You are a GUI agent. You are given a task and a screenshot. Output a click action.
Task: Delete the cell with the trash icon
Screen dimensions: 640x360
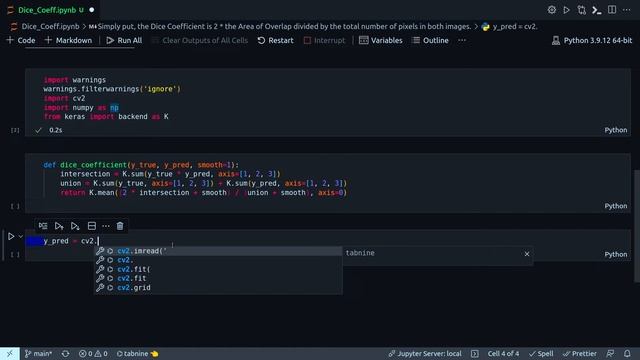pos(120,226)
